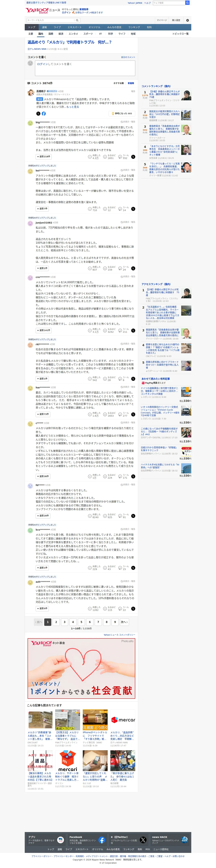The image size is (216, 868).
Task: Share 高橋暁子's comment on Facebook
Action: pos(44,114)
